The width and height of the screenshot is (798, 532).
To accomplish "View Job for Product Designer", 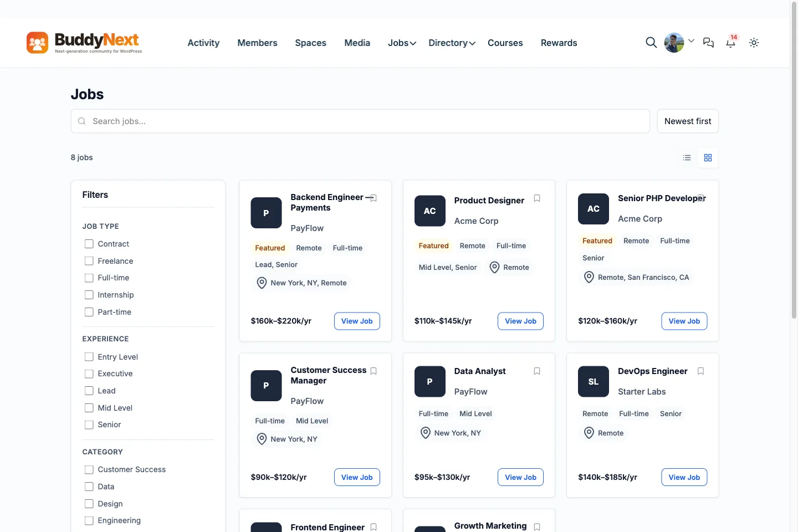I will click(520, 321).
